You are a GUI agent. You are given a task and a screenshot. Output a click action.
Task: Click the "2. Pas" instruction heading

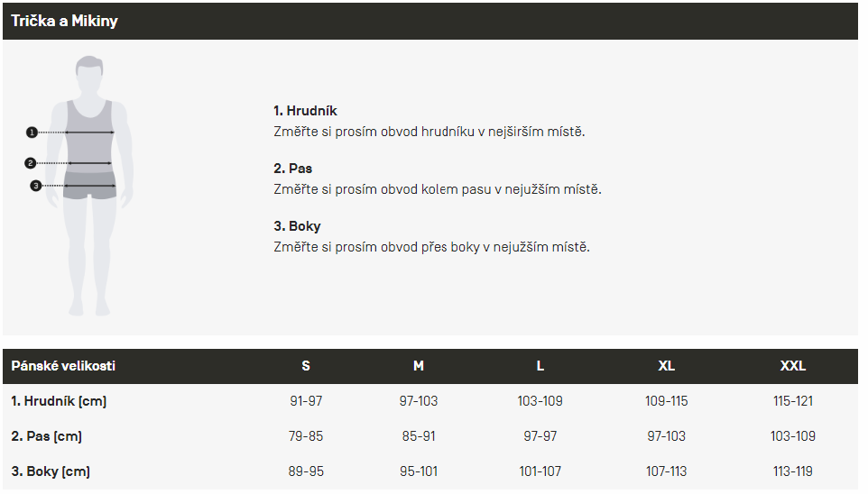(x=292, y=169)
